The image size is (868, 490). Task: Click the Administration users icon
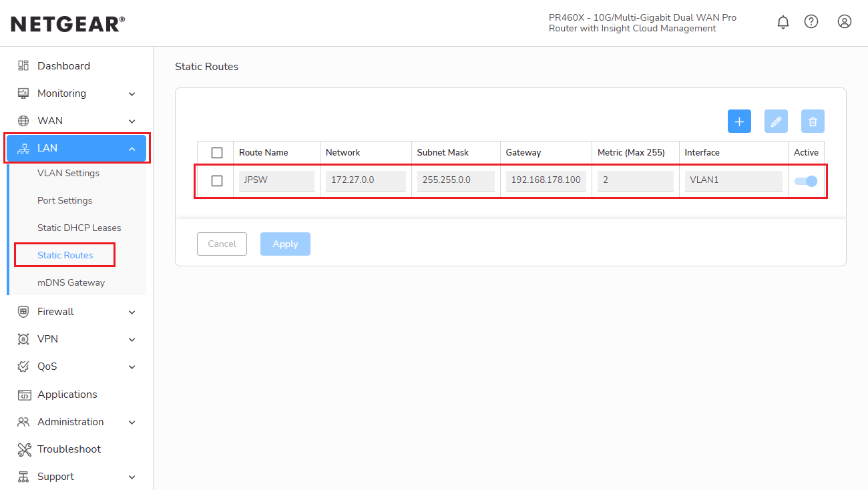[x=24, y=422]
